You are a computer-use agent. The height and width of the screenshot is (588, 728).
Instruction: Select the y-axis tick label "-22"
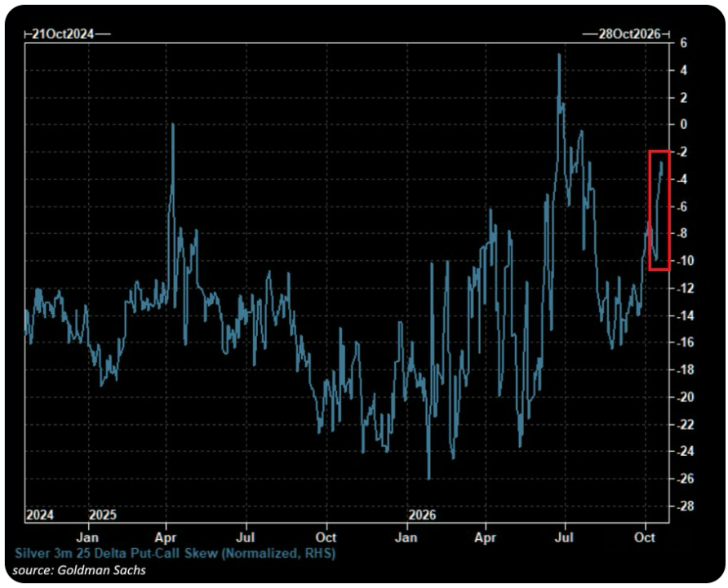(x=685, y=424)
